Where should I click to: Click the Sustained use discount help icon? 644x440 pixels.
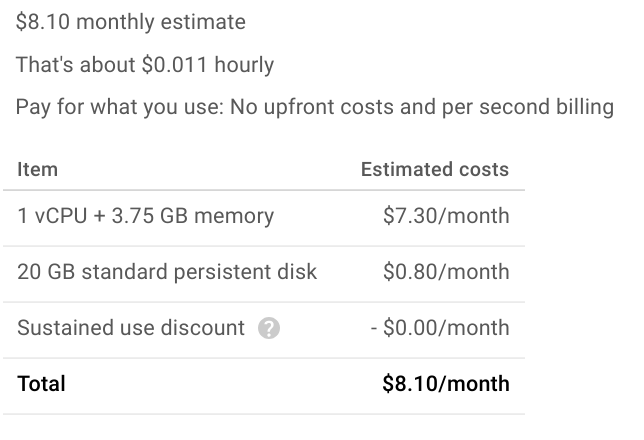pyautogui.click(x=268, y=328)
